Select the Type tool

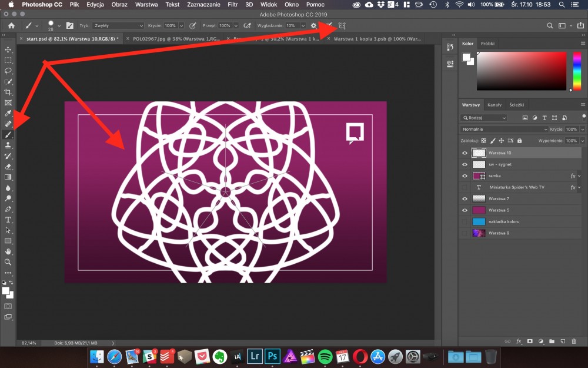(x=8, y=220)
